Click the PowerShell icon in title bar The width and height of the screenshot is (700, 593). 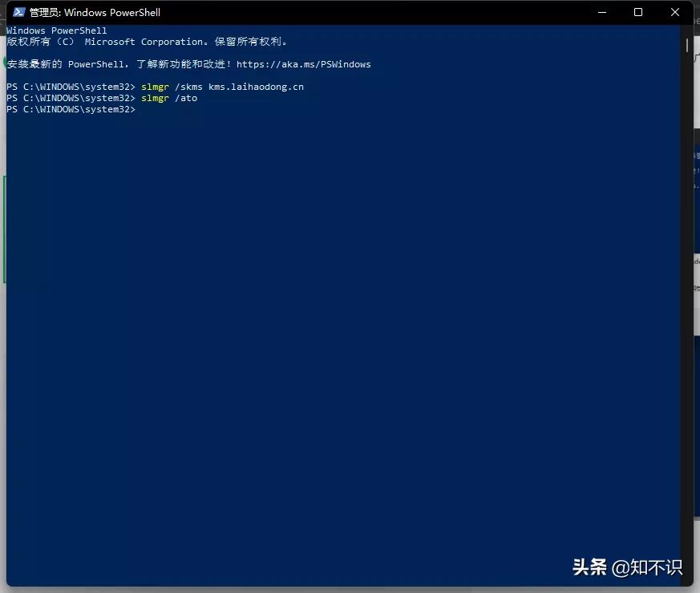click(18, 12)
